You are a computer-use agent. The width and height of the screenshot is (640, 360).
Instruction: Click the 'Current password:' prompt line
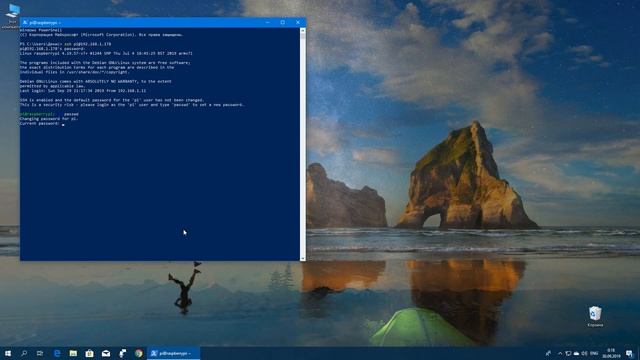point(40,123)
